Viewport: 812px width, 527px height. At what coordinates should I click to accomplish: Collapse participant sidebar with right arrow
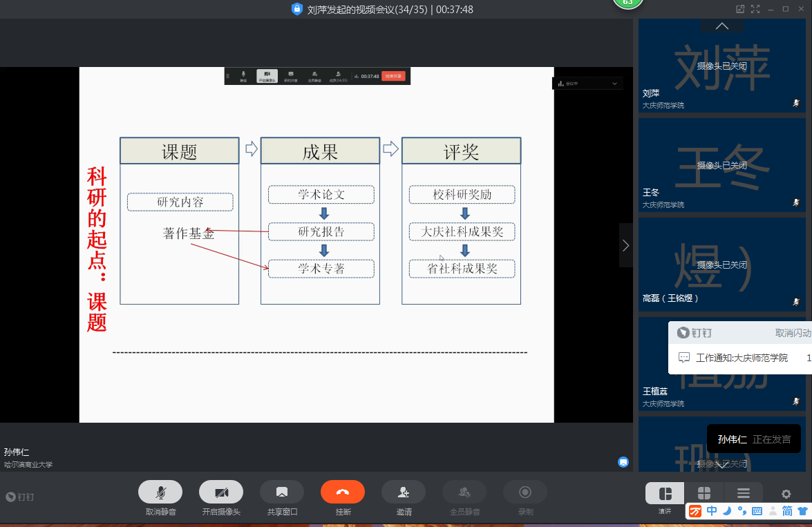coord(625,245)
